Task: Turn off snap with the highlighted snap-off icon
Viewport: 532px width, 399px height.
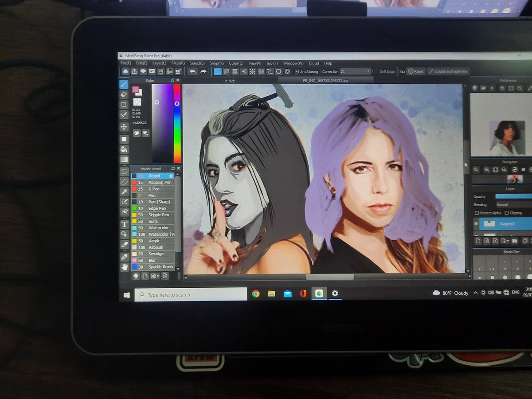Action: pos(218,71)
